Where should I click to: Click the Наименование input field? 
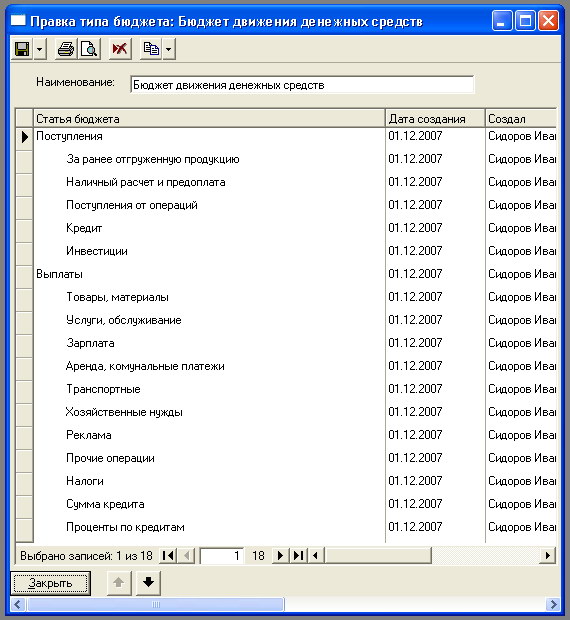pyautogui.click(x=302, y=85)
